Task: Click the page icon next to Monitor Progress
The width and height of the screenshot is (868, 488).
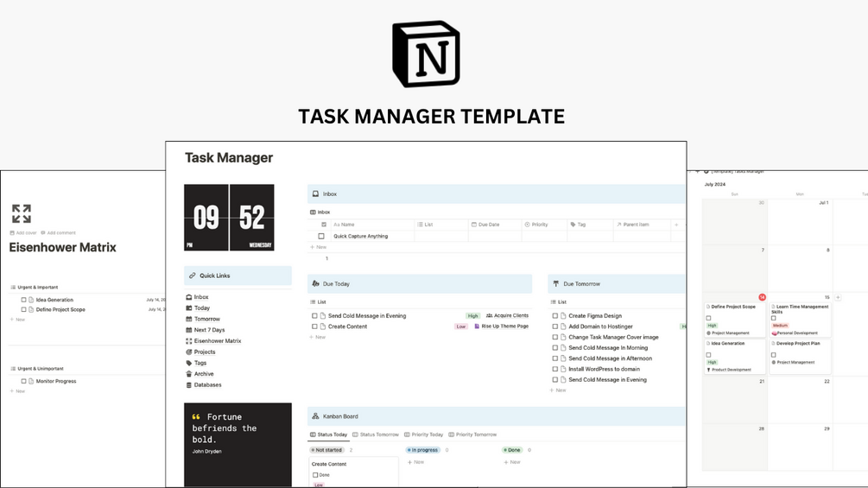Action: pyautogui.click(x=31, y=381)
